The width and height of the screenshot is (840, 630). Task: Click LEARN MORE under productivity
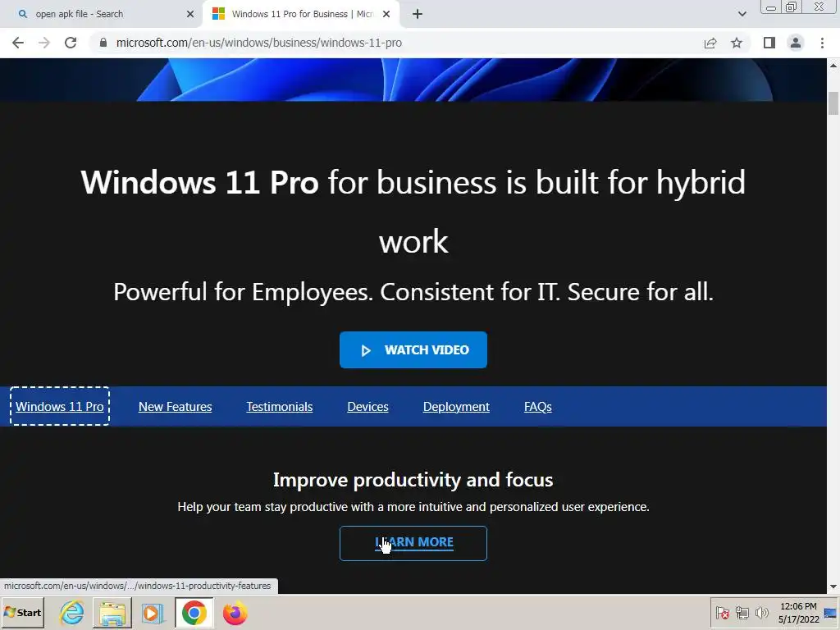click(413, 543)
